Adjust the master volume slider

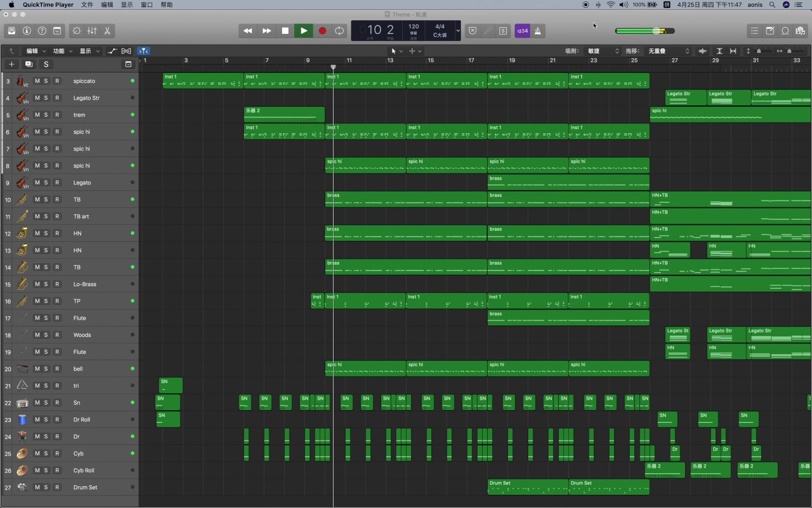[x=645, y=31]
